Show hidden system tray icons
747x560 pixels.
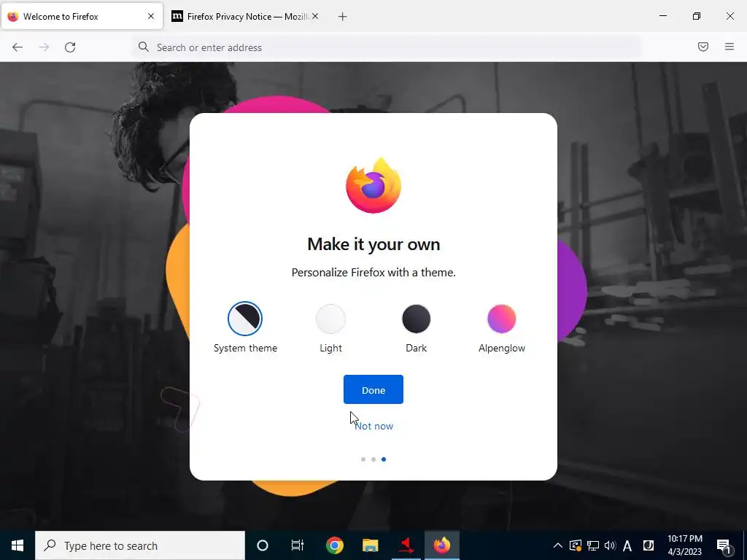[558, 545]
